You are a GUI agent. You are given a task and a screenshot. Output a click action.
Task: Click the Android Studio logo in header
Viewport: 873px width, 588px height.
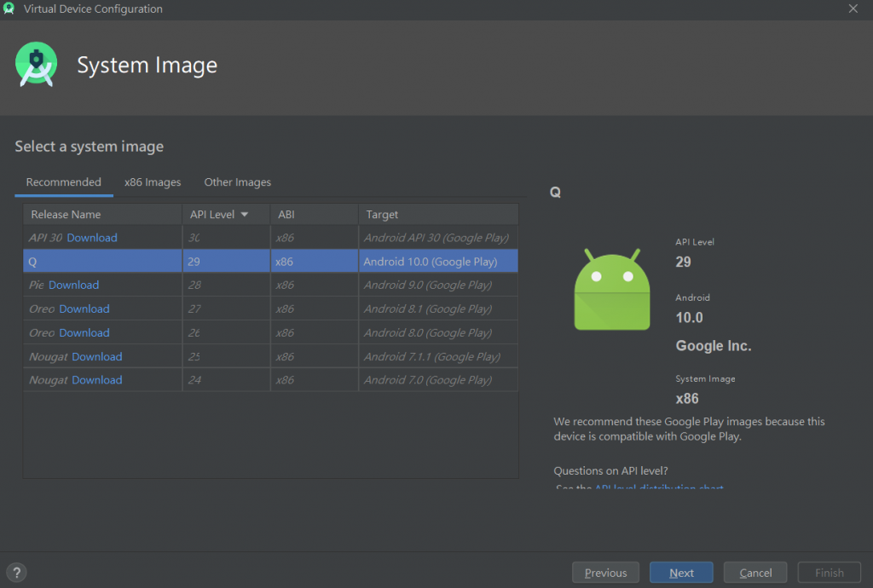pyautogui.click(x=36, y=65)
